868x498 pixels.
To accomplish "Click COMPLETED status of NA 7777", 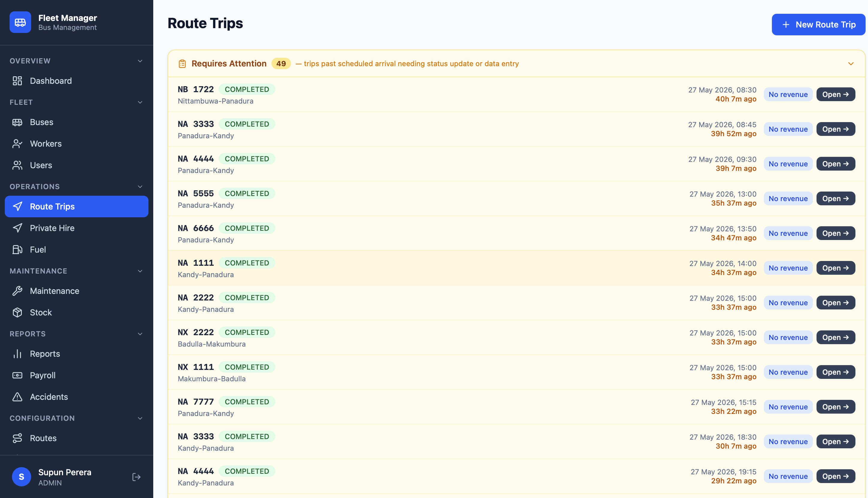I will click(247, 402).
